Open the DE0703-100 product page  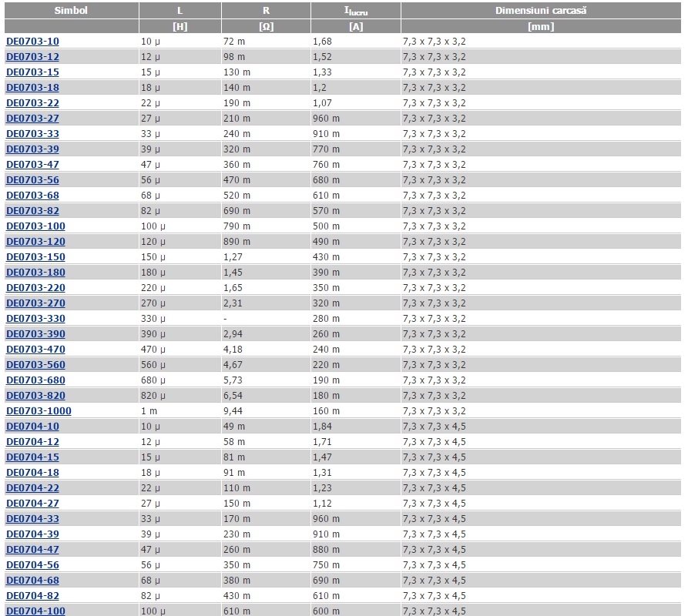pos(35,226)
